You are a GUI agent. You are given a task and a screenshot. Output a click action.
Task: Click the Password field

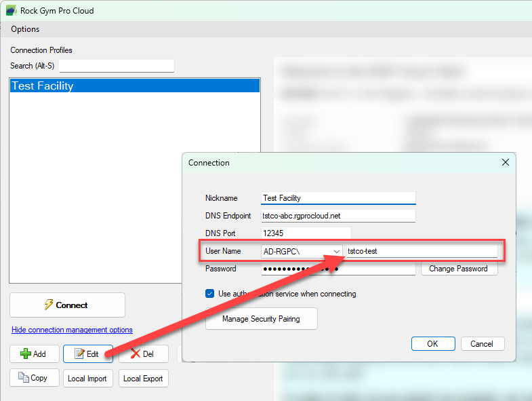pos(338,269)
